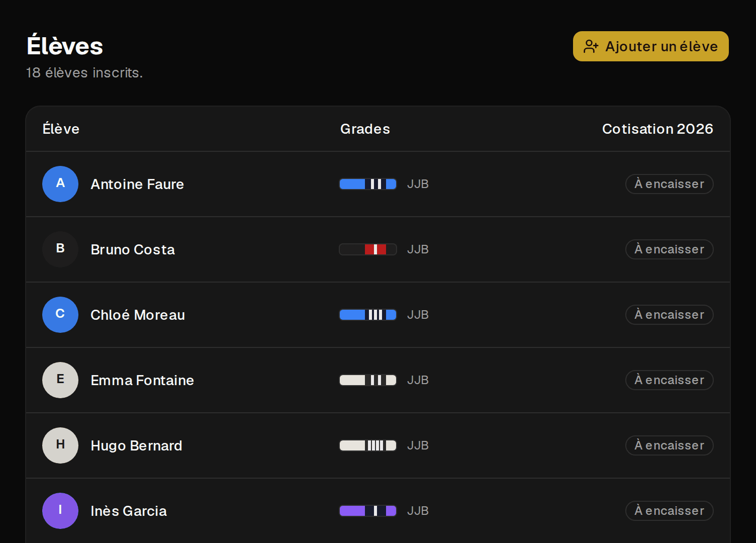Click À encaisser for Hugo Bernard

click(670, 445)
